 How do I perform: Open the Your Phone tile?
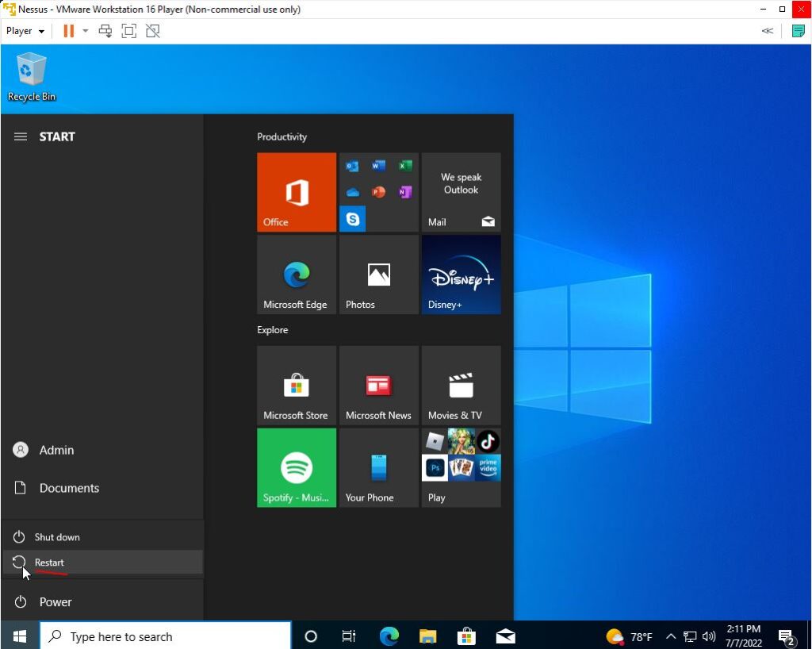click(379, 468)
